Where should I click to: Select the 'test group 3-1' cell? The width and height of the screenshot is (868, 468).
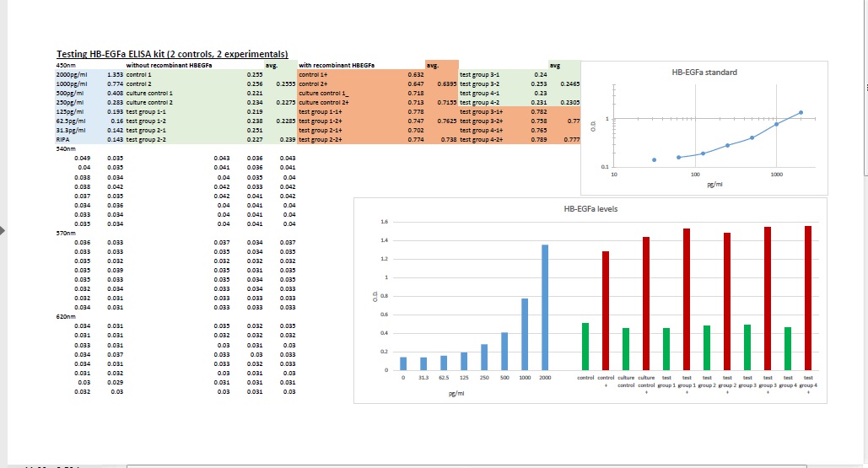tap(480, 75)
